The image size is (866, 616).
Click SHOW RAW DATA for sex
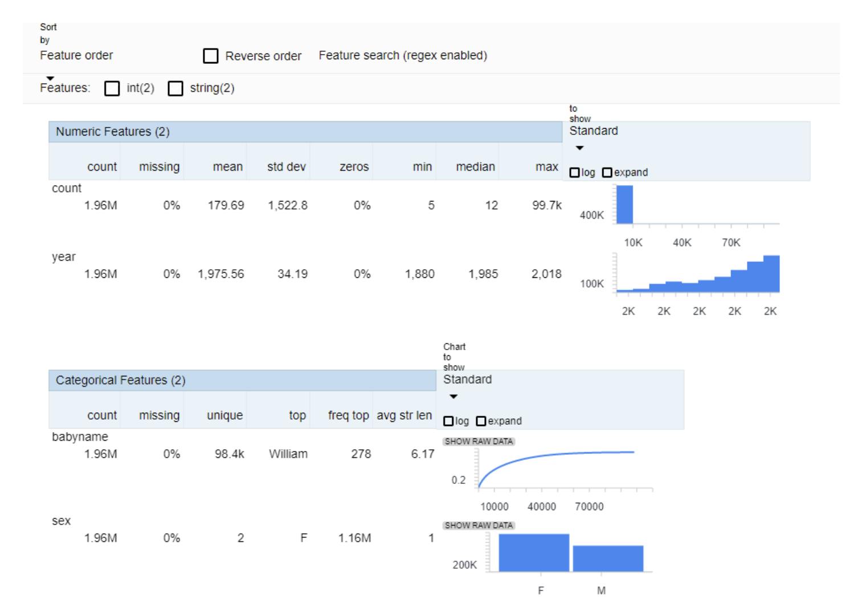pos(479,525)
